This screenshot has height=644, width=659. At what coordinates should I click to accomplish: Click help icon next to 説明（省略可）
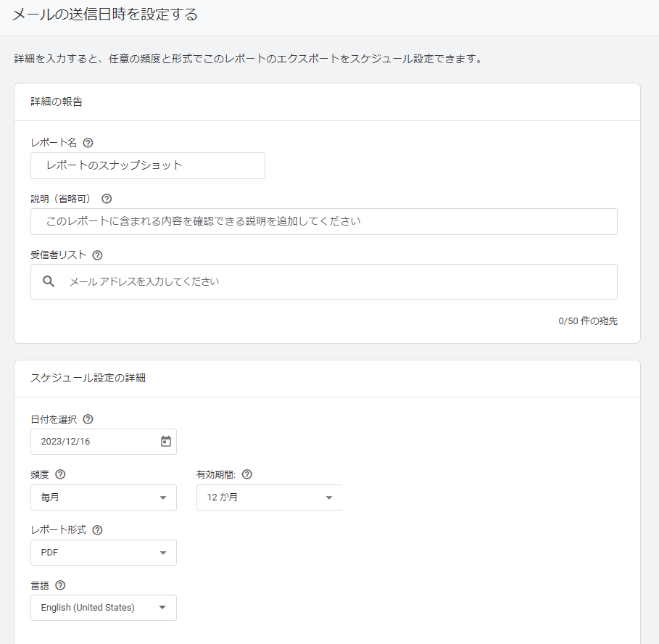107,199
